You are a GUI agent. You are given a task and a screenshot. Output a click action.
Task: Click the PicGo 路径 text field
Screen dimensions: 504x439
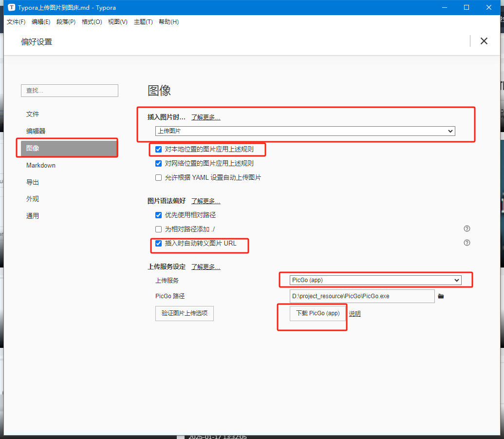click(362, 296)
